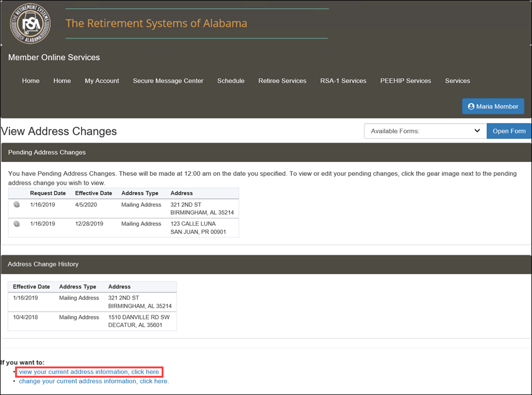
Task: Click the RSA seal logo
Action: (x=29, y=24)
